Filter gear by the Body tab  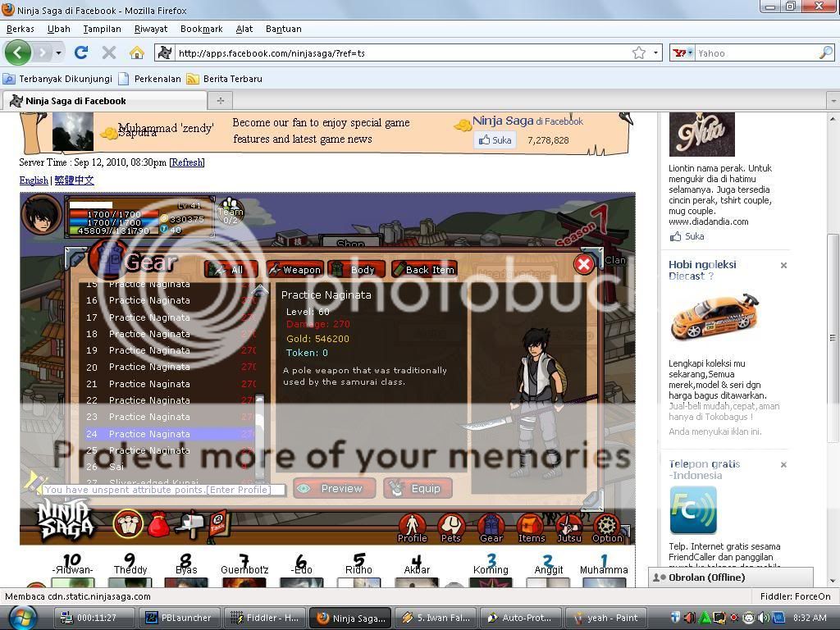coord(357,269)
